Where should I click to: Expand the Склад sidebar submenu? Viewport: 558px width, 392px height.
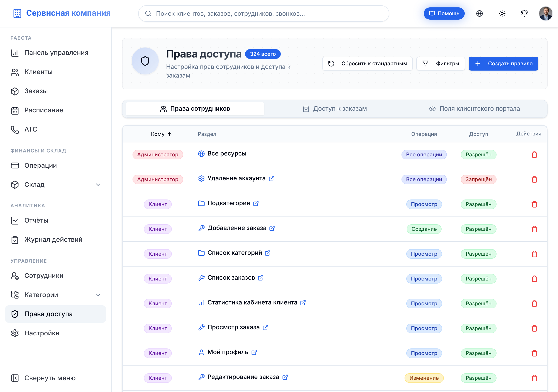pyautogui.click(x=98, y=185)
